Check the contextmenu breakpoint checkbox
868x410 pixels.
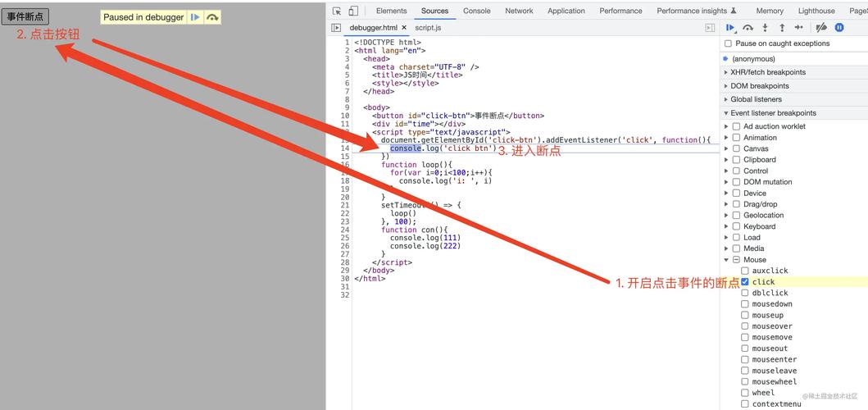(745, 403)
